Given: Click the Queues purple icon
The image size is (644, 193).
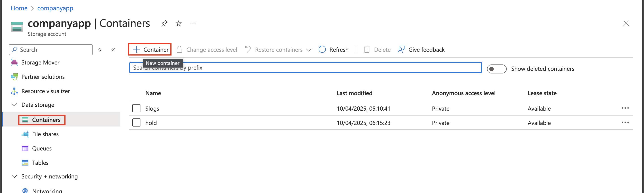Looking at the screenshot, I should pyautogui.click(x=25, y=148).
